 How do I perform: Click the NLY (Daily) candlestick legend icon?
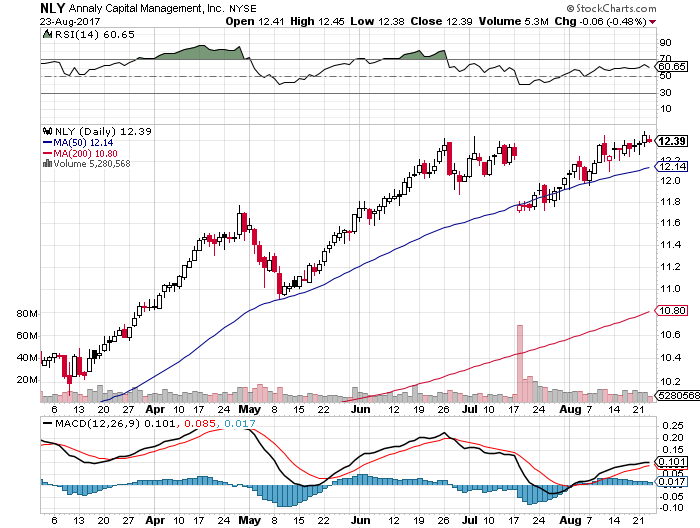44,131
